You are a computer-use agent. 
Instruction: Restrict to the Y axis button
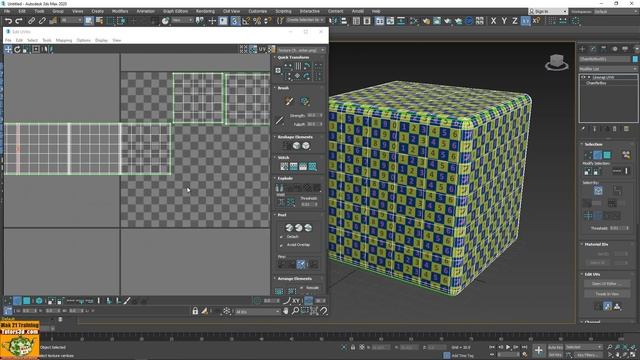pos(504,21)
